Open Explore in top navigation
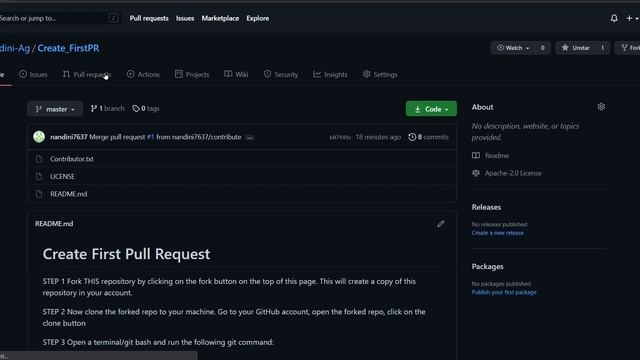Viewport: 640px width, 360px height. coord(258,18)
